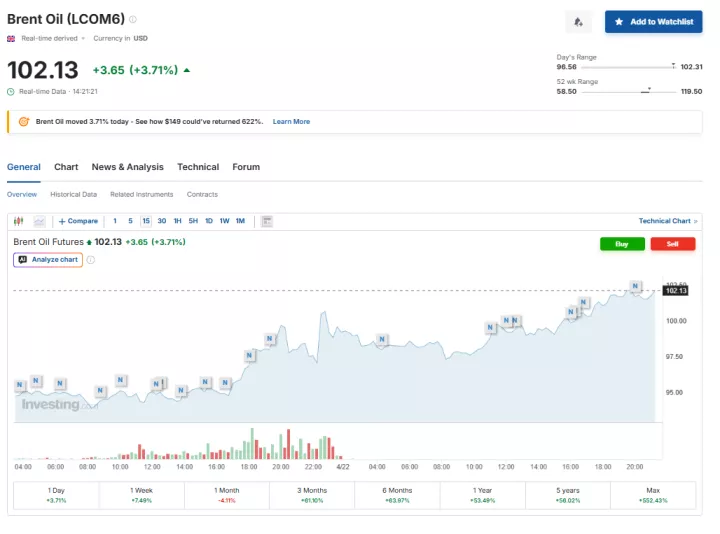Select the area chart type icon
720x534 pixels.
[x=39, y=221]
